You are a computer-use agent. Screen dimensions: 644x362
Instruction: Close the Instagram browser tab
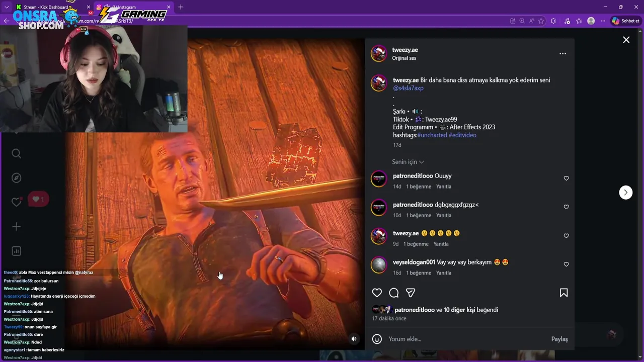168,7
